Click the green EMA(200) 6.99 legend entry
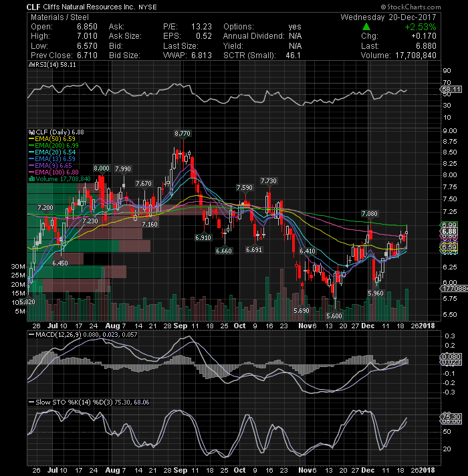Image resolution: width=468 pixels, height=476 pixels. click(53, 146)
